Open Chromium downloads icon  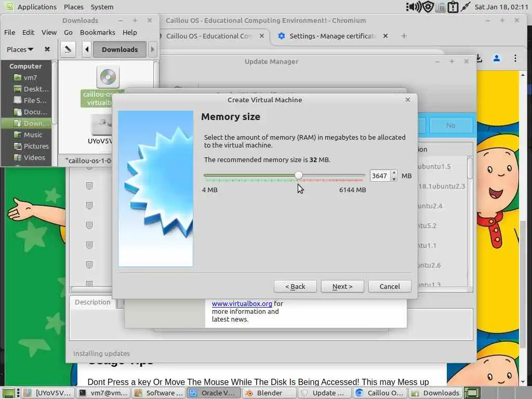click(479, 58)
